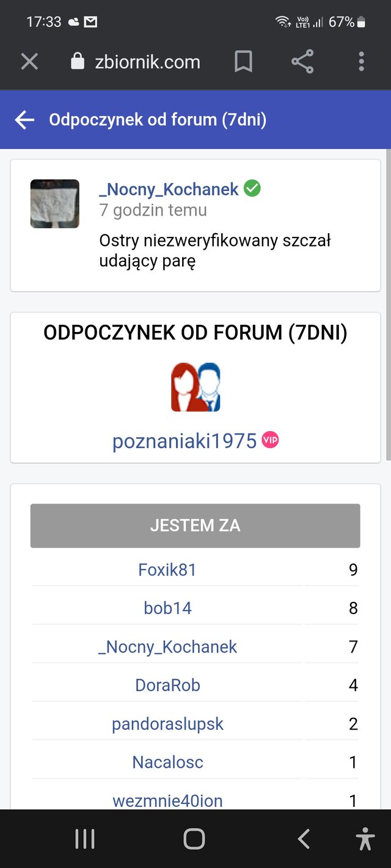Tap the green verified badge next to _Nocny_Kochanek
Screen dimensions: 391x868
252,189
